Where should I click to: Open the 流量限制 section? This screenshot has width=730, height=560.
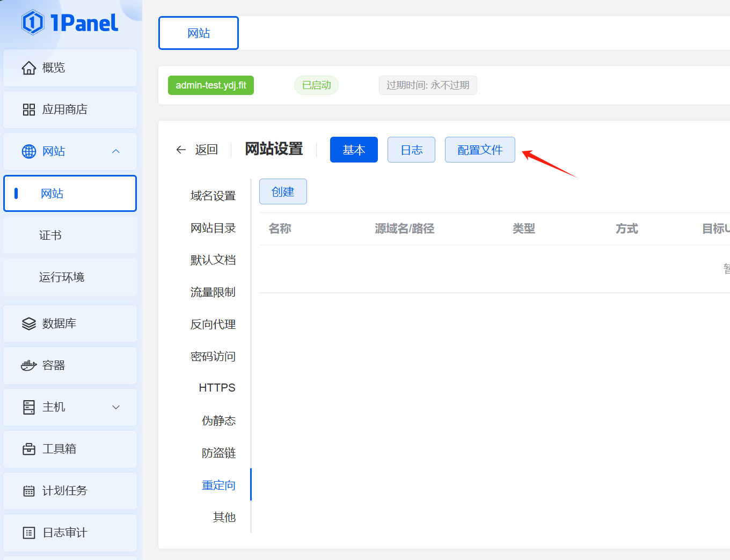pos(213,292)
